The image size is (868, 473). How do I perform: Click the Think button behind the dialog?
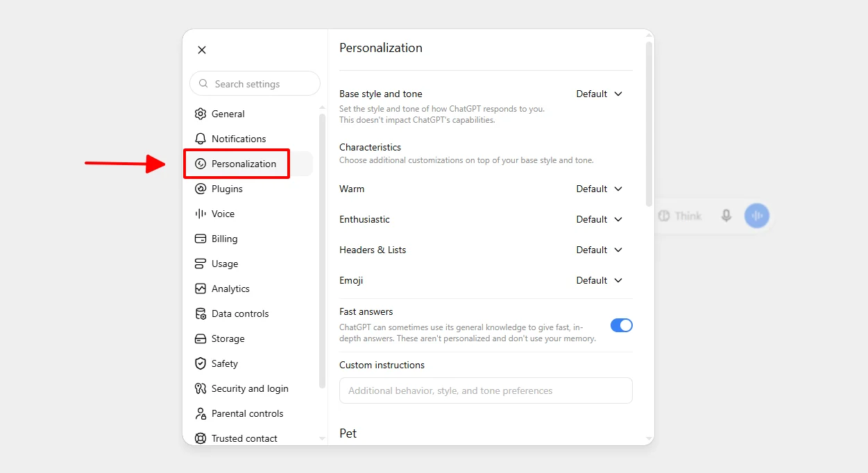(x=680, y=216)
